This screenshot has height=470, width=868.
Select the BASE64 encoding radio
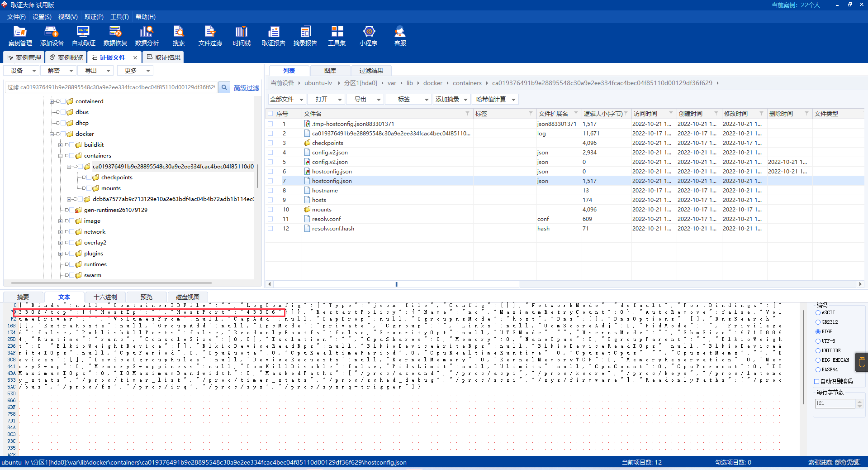point(818,370)
